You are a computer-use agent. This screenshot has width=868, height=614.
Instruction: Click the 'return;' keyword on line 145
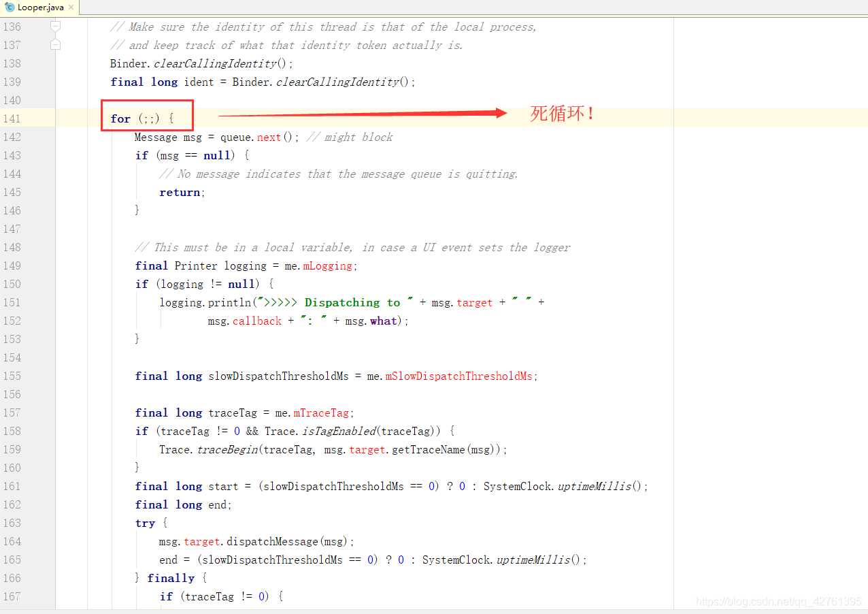tap(182, 192)
